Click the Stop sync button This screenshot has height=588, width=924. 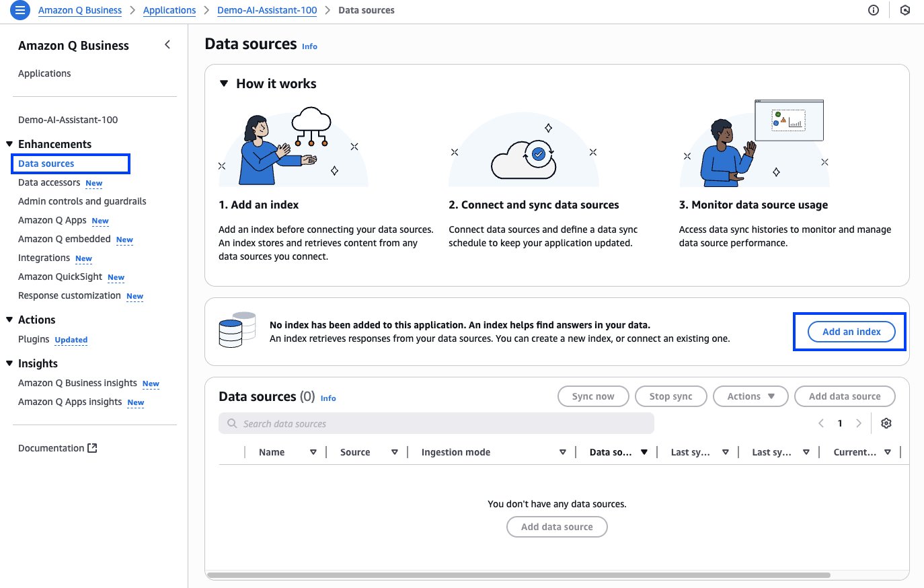670,396
